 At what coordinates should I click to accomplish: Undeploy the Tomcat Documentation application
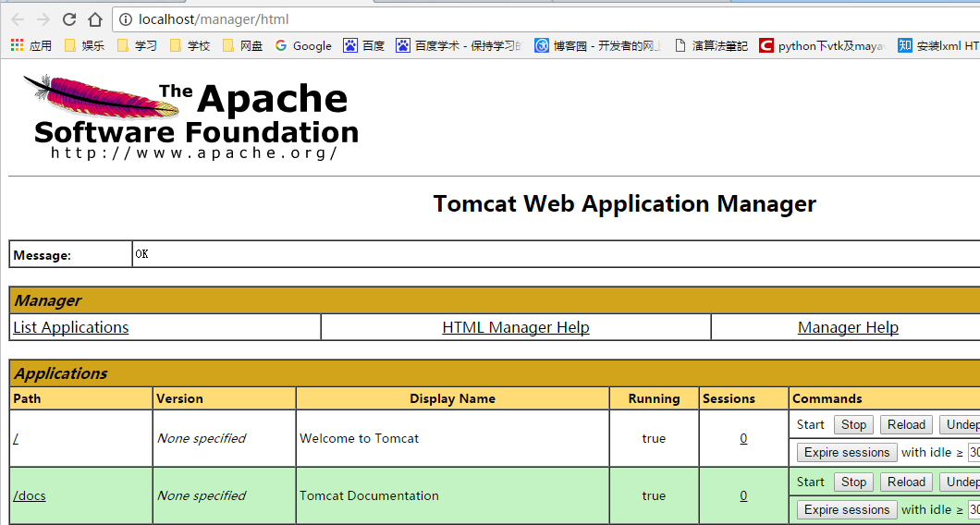(960, 482)
